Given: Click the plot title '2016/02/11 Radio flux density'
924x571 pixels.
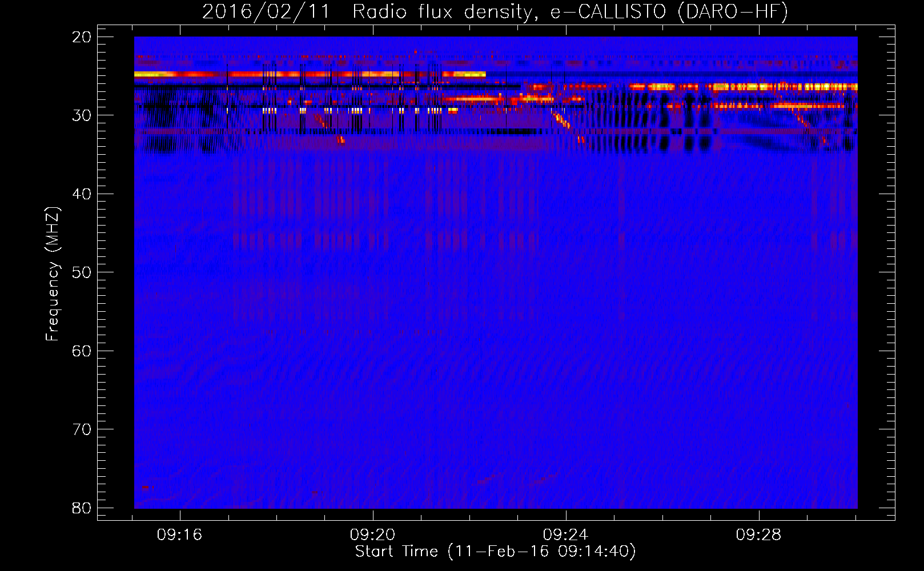Looking at the screenshot, I should tap(369, 13).
